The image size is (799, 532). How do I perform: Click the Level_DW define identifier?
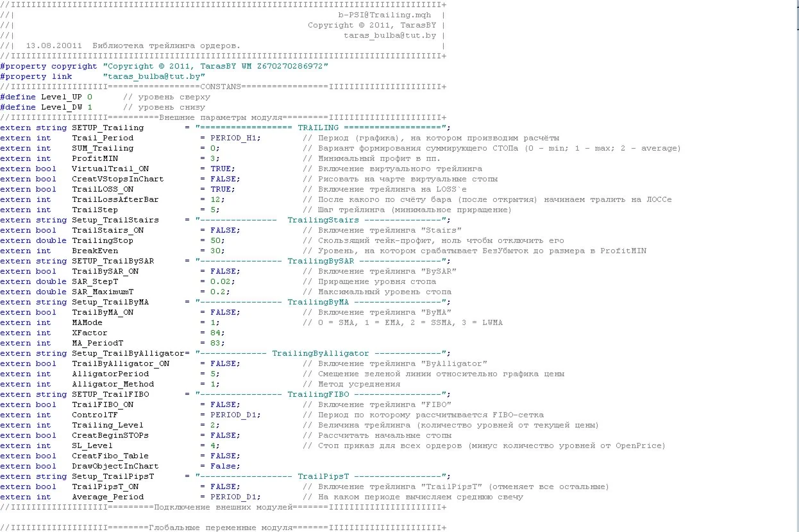click(x=62, y=107)
